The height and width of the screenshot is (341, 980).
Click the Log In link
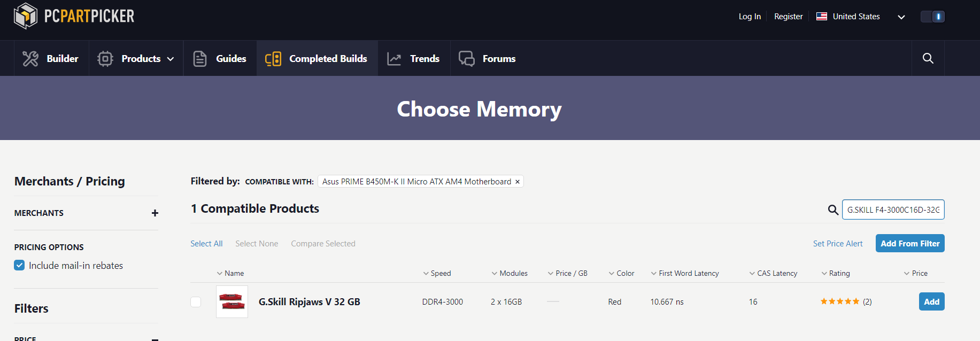pyautogui.click(x=750, y=17)
